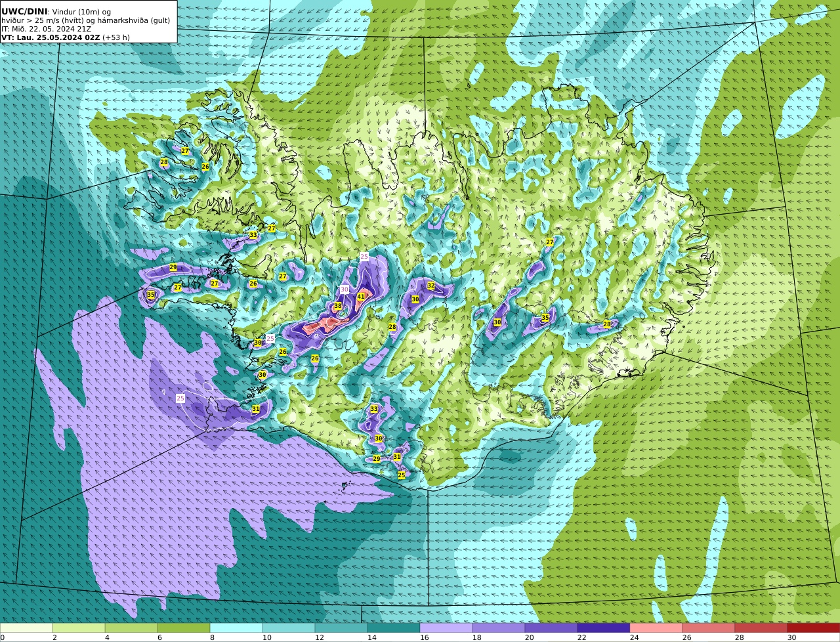Image resolution: width=840 pixels, height=642 pixels.
Task: Click the '(+53 h)' forecast offset text
Action: coord(116,37)
